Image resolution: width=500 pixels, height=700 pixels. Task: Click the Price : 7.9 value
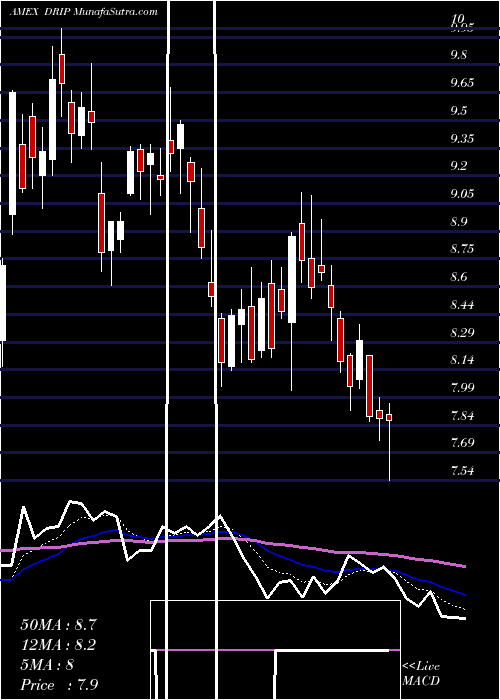(x=59, y=685)
